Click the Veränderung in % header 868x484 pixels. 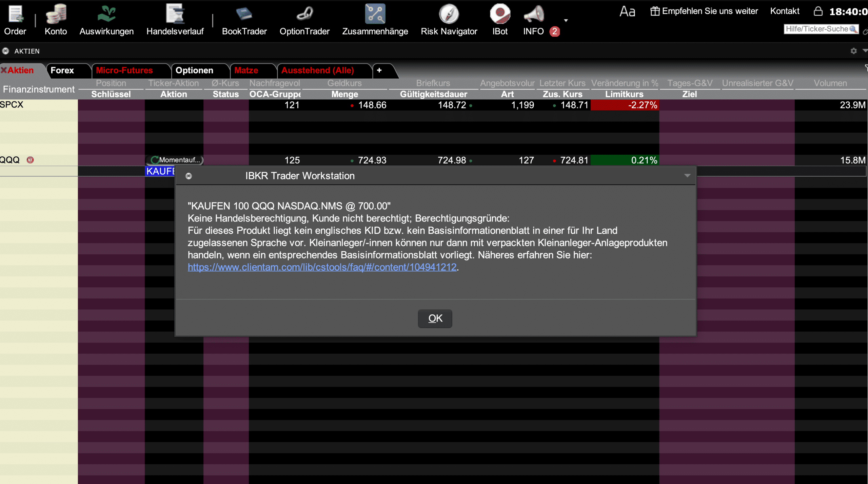[625, 83]
